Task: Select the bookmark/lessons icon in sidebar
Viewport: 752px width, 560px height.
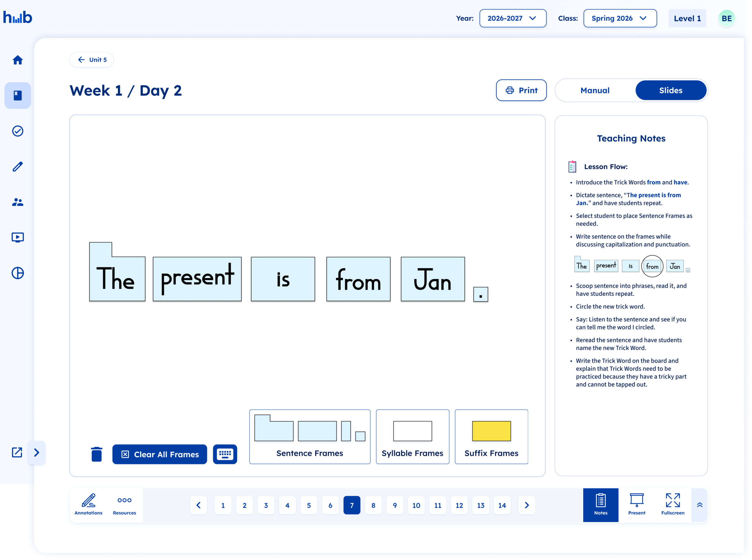Action: [x=18, y=95]
